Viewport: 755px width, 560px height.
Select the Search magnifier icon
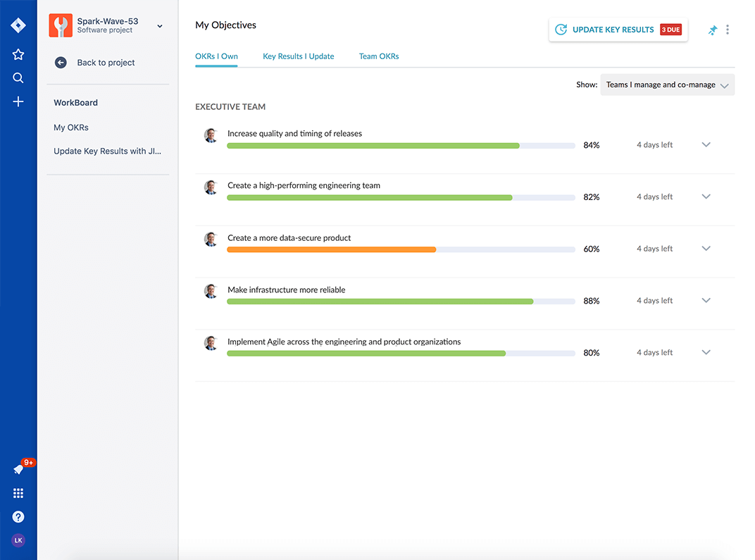[x=18, y=77]
